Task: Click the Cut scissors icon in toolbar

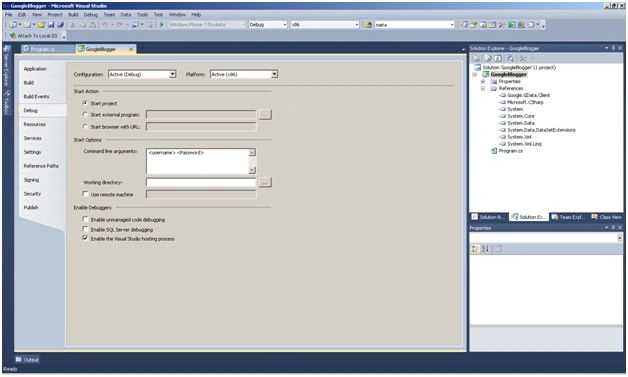Action: [73, 25]
